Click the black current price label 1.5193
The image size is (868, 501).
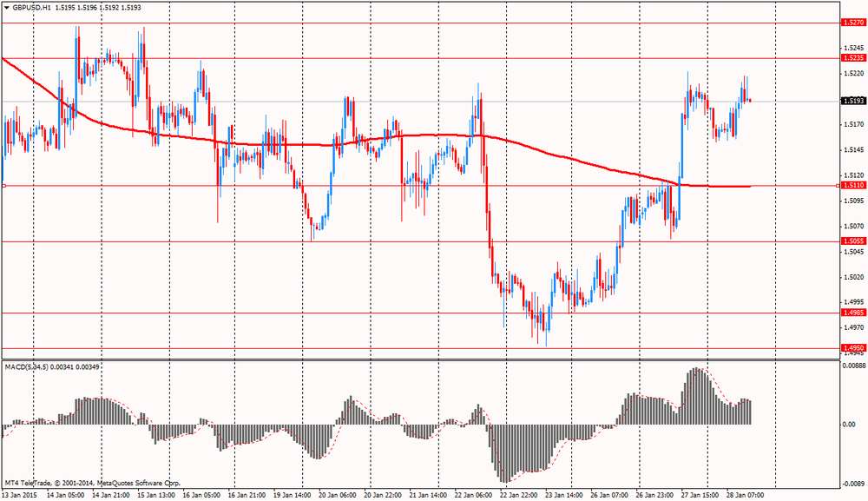tap(852, 102)
